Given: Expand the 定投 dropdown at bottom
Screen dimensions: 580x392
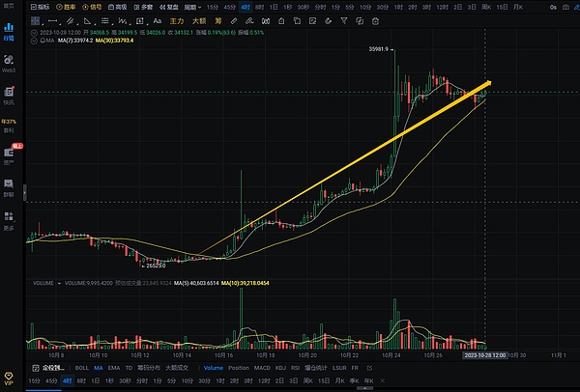Looking at the screenshot, I should coord(50,368).
